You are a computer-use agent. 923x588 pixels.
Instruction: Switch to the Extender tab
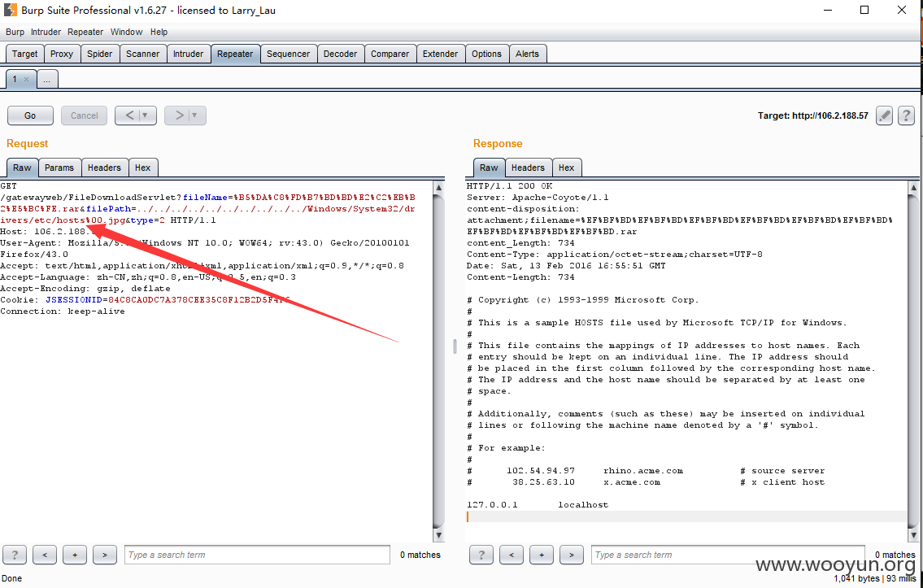pyautogui.click(x=440, y=54)
